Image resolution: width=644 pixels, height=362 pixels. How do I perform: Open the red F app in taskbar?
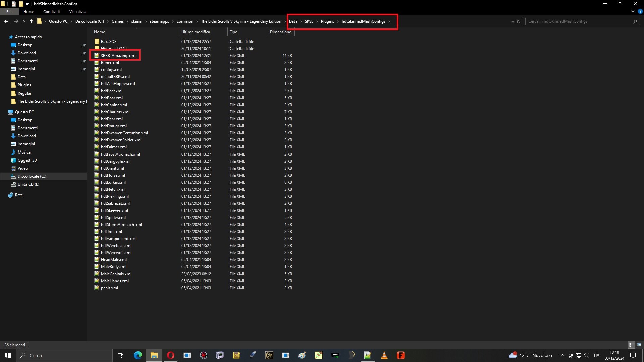point(400,355)
